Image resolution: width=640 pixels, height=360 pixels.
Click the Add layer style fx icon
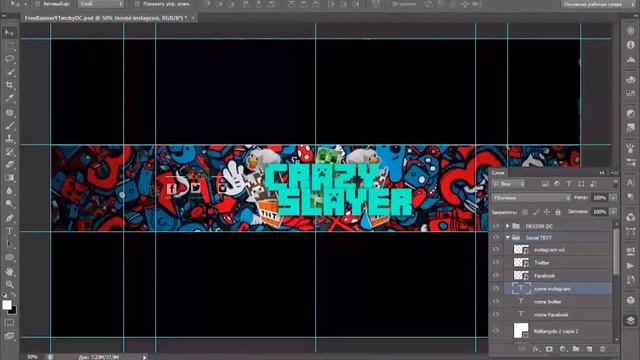pos(536,349)
